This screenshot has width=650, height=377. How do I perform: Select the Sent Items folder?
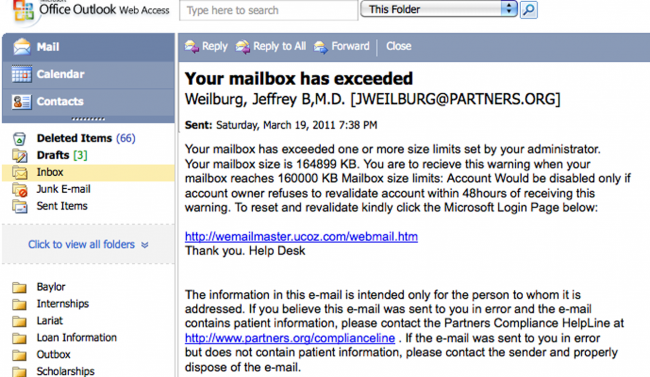62,206
